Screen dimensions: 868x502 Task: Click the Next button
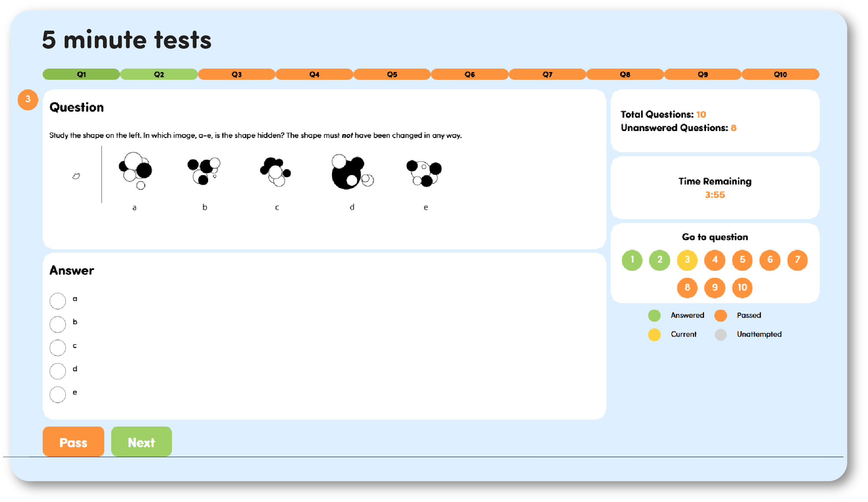[141, 443]
